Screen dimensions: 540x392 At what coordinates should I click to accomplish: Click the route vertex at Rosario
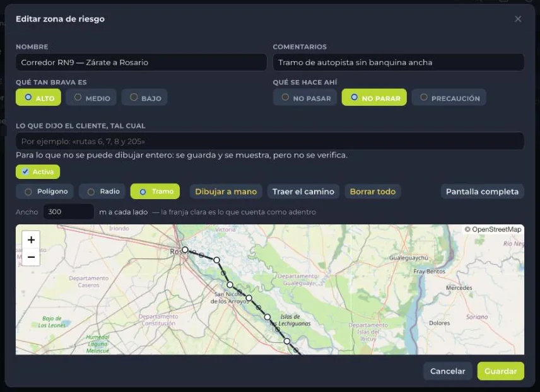coord(185,250)
